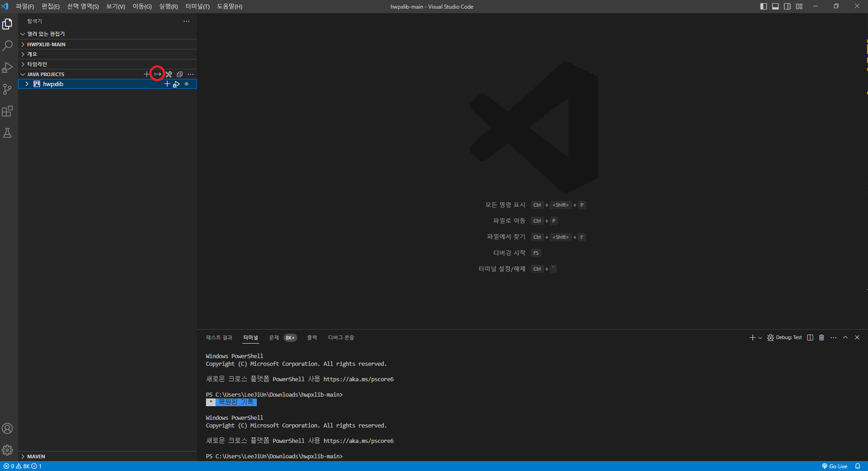Expand the 열려 있는 편집기 section
This screenshot has width=868, height=471.
[x=108, y=34]
